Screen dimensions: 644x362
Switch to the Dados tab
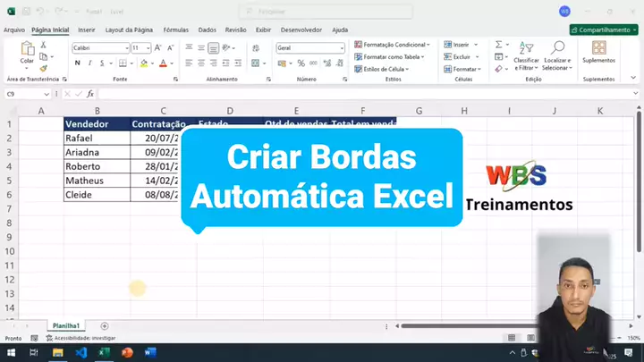click(x=207, y=30)
